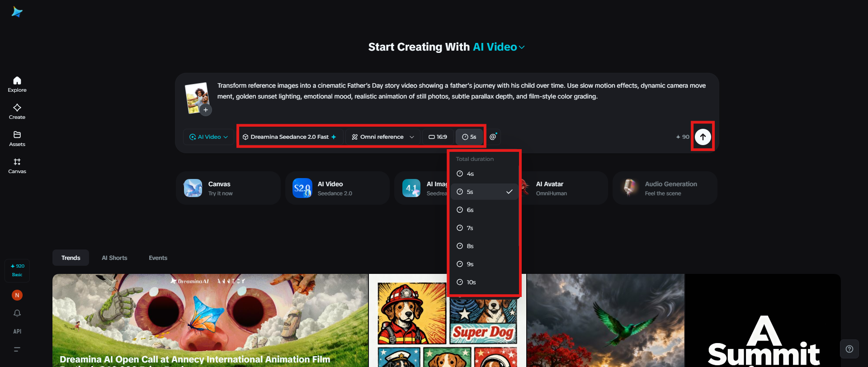
Task: Open the user profile avatar N
Action: pos(17,295)
